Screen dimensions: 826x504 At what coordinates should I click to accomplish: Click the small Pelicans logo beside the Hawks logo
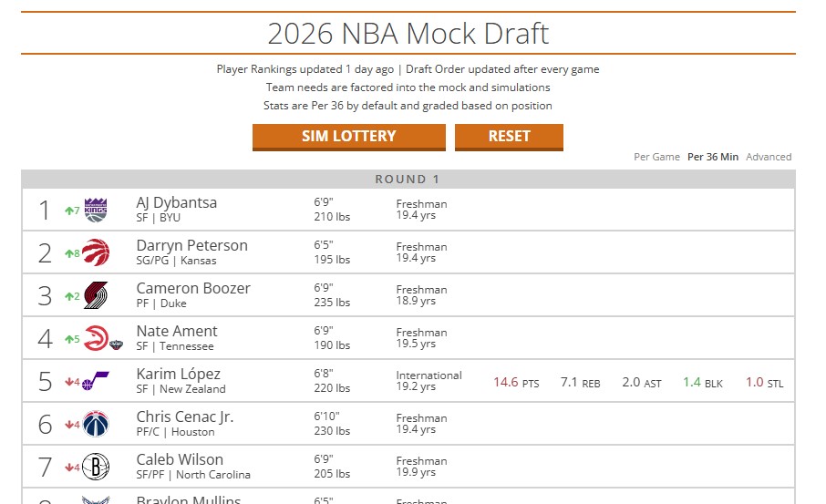pyautogui.click(x=116, y=345)
